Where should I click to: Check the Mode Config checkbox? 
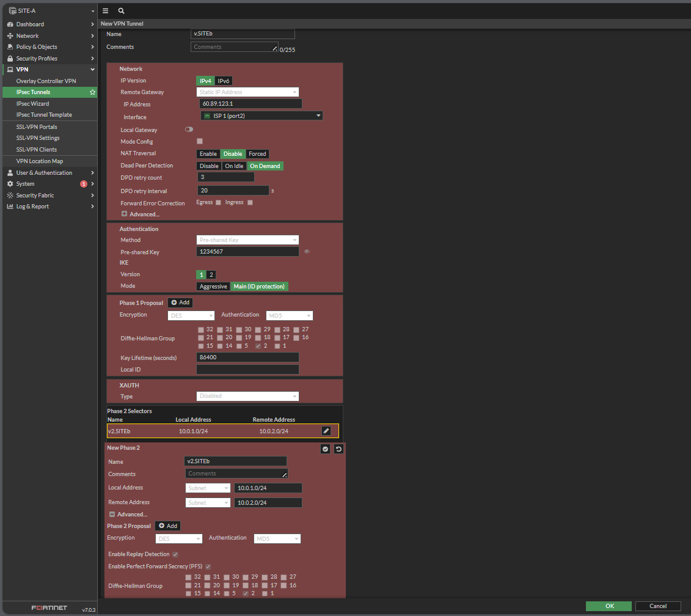coord(200,141)
